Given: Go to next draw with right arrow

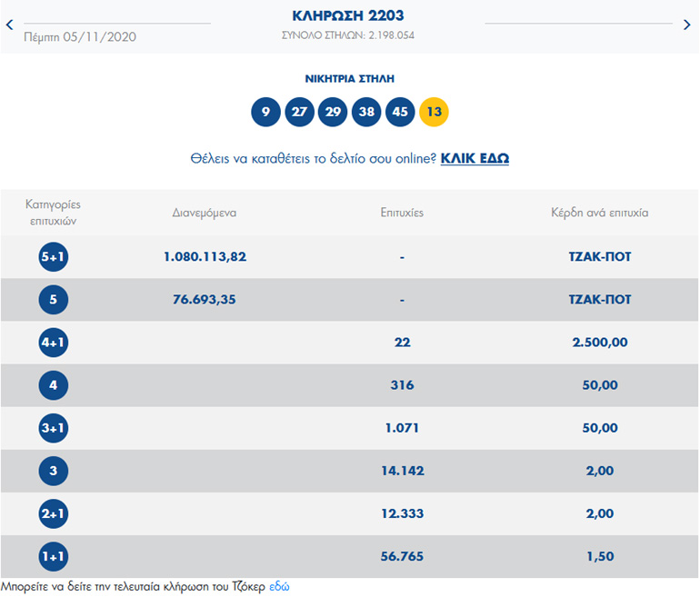Looking at the screenshot, I should (687, 25).
